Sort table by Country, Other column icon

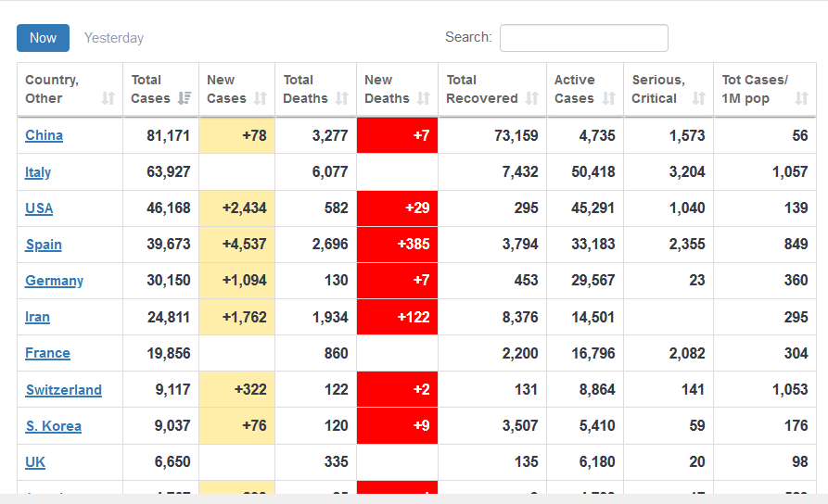click(x=108, y=98)
